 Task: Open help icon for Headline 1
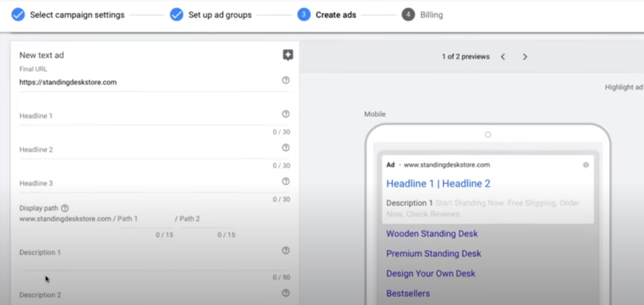coord(286,114)
